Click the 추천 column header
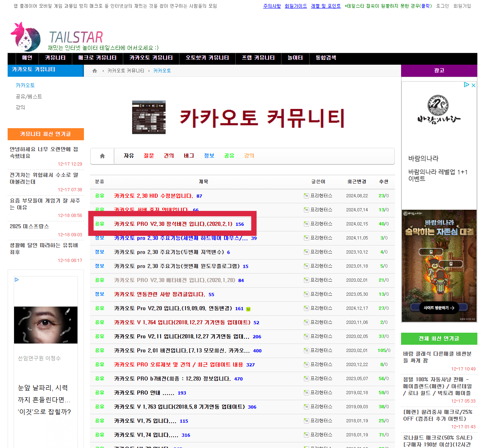Screen dimensions: 489x448 [x=384, y=182]
